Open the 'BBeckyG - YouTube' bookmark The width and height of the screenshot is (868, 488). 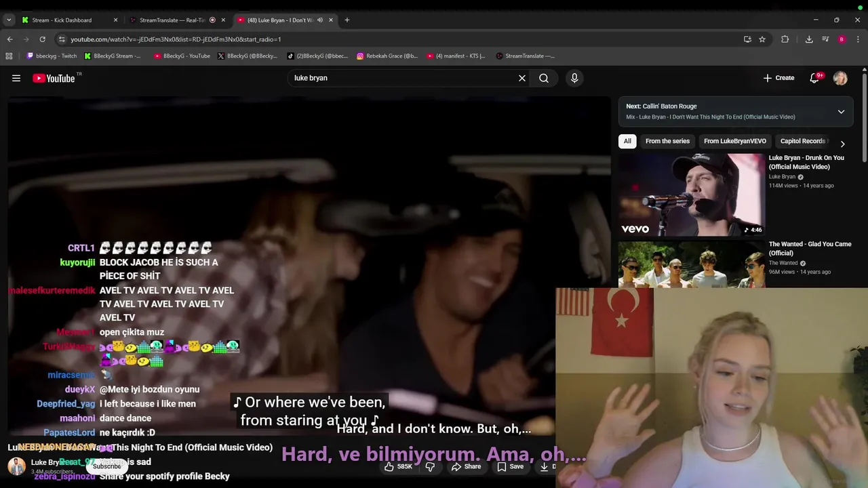point(182,56)
